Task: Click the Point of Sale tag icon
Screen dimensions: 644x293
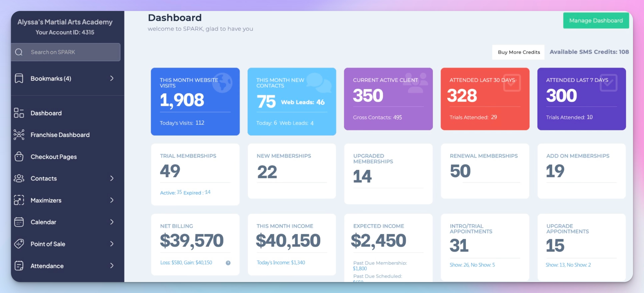Action: (19, 244)
